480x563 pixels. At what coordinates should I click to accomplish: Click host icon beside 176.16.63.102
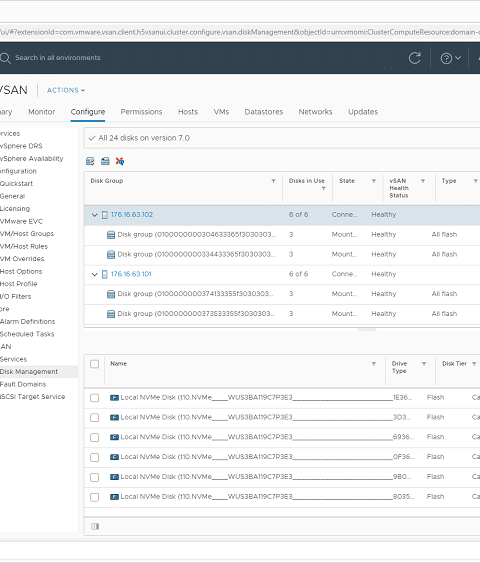[x=105, y=215]
